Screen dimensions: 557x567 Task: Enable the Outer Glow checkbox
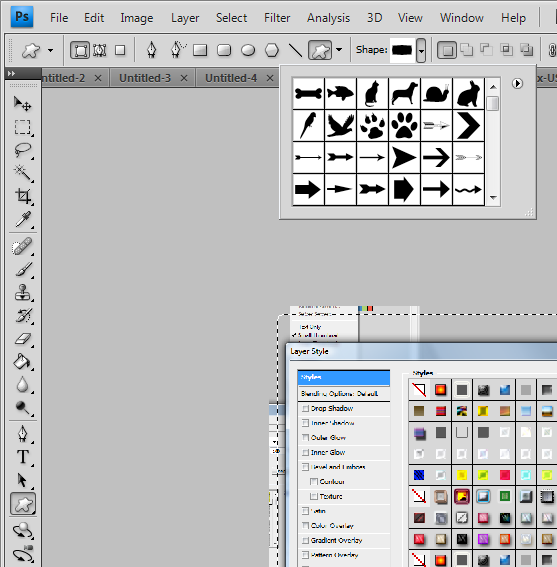pyautogui.click(x=306, y=438)
